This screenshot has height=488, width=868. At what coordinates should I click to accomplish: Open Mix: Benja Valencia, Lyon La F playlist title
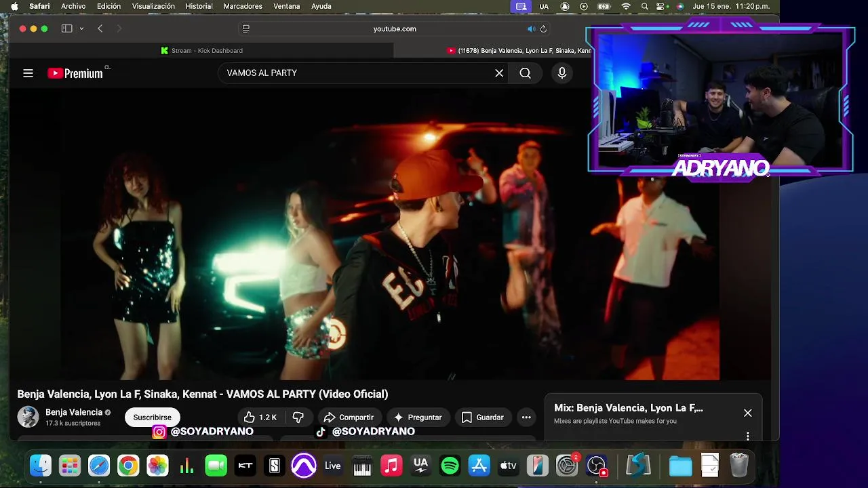click(629, 408)
